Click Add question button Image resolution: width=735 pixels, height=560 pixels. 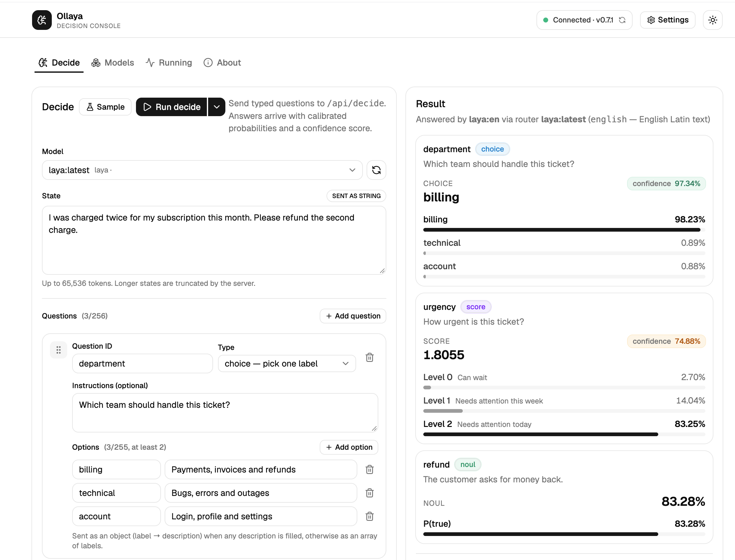click(x=353, y=316)
